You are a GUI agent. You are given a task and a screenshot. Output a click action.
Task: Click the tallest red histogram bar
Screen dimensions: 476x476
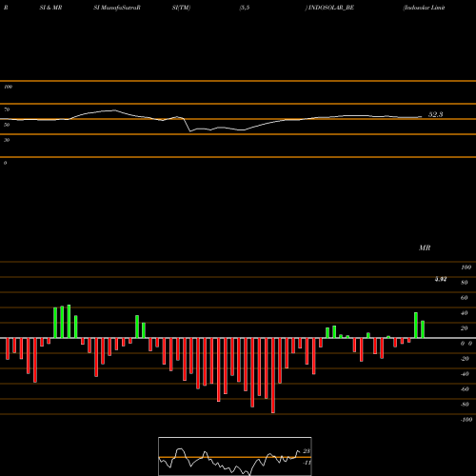pyautogui.click(x=273, y=375)
